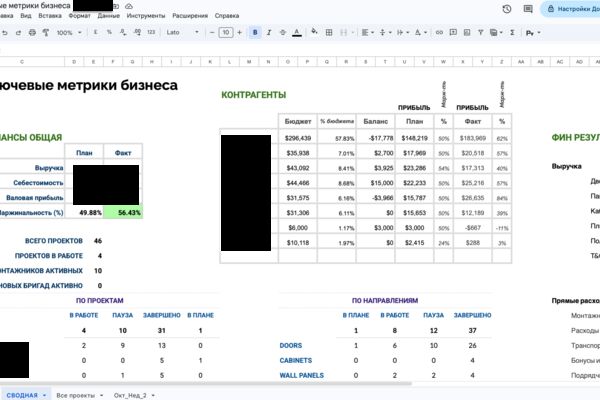
Task: Select column header M
Action: coord(249,62)
